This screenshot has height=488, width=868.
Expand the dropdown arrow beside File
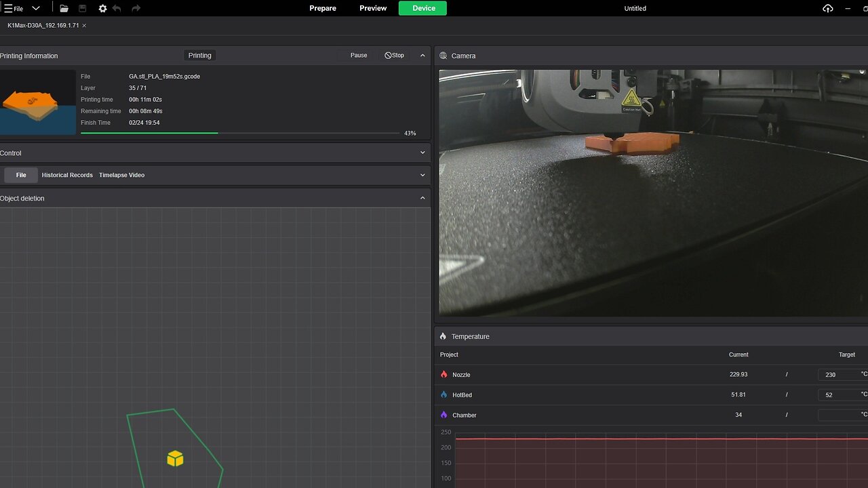click(36, 8)
